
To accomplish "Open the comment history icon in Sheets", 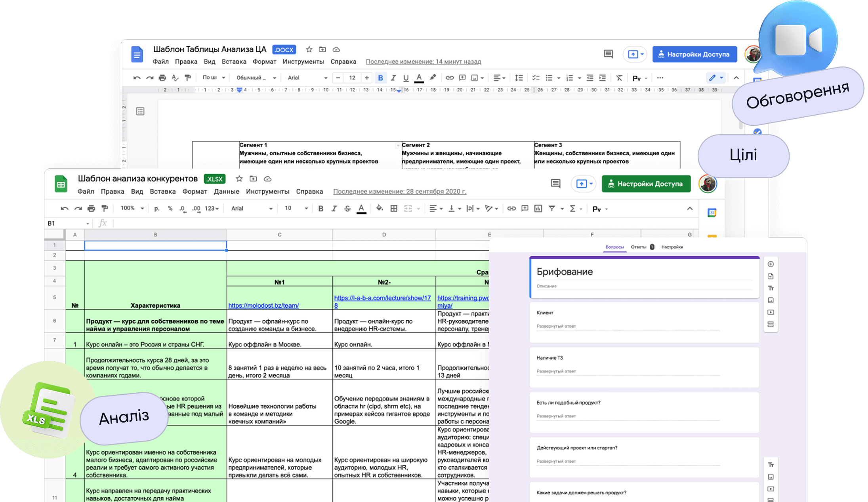I will coord(555,184).
